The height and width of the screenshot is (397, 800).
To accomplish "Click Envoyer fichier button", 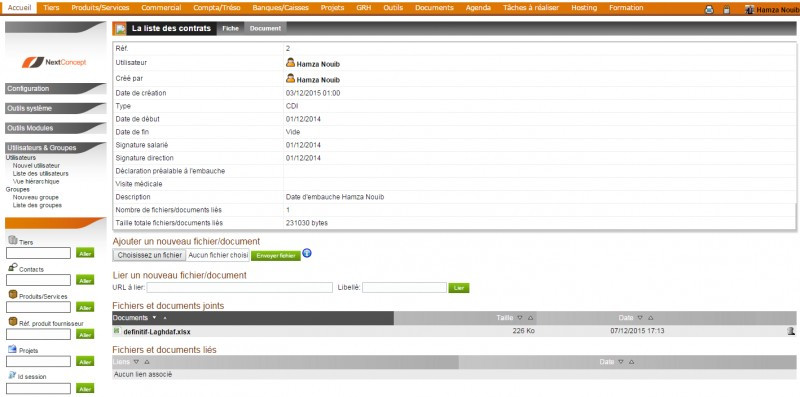I will (x=276, y=256).
